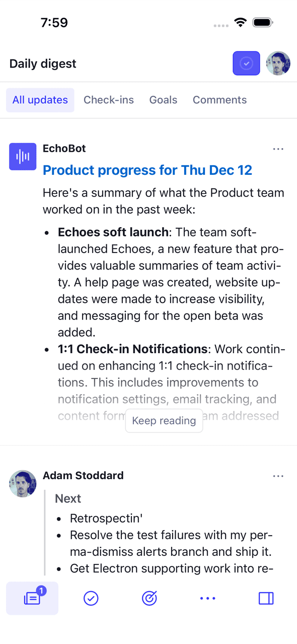The height and width of the screenshot is (644, 297).
Task: Tap the ellipsis icon in the bottom bar
Action: 207,598
